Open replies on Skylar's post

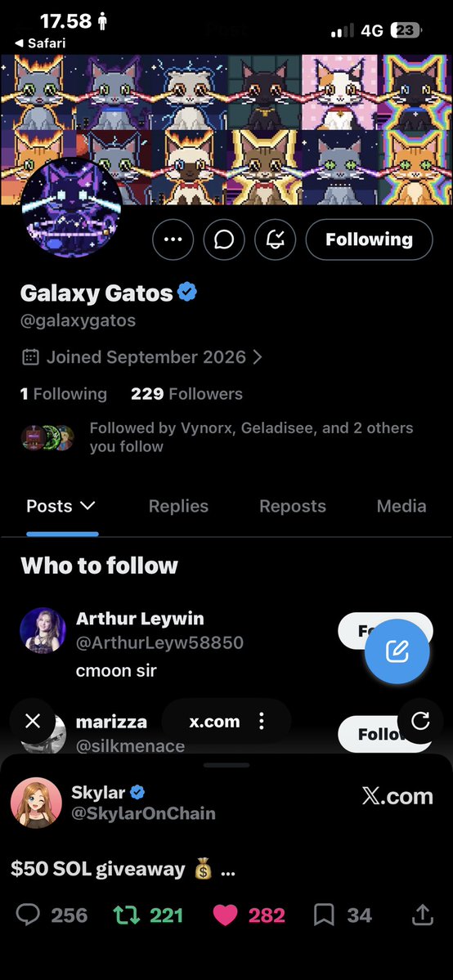pyautogui.click(x=28, y=915)
